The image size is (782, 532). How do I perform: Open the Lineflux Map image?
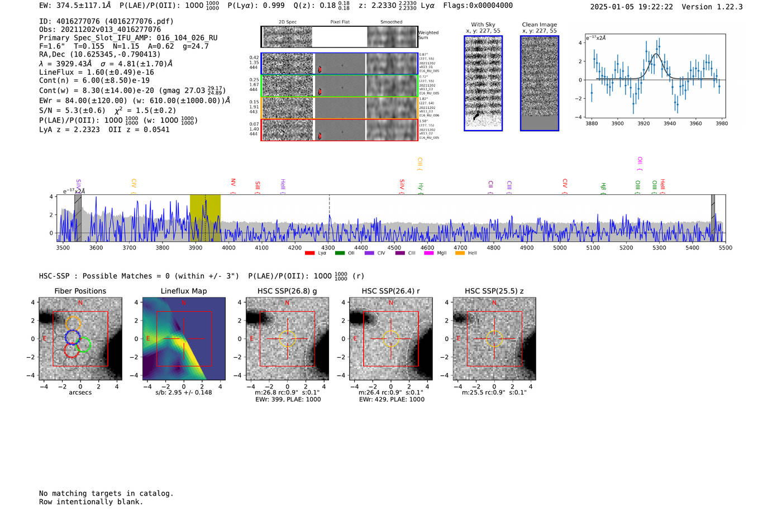(184, 339)
